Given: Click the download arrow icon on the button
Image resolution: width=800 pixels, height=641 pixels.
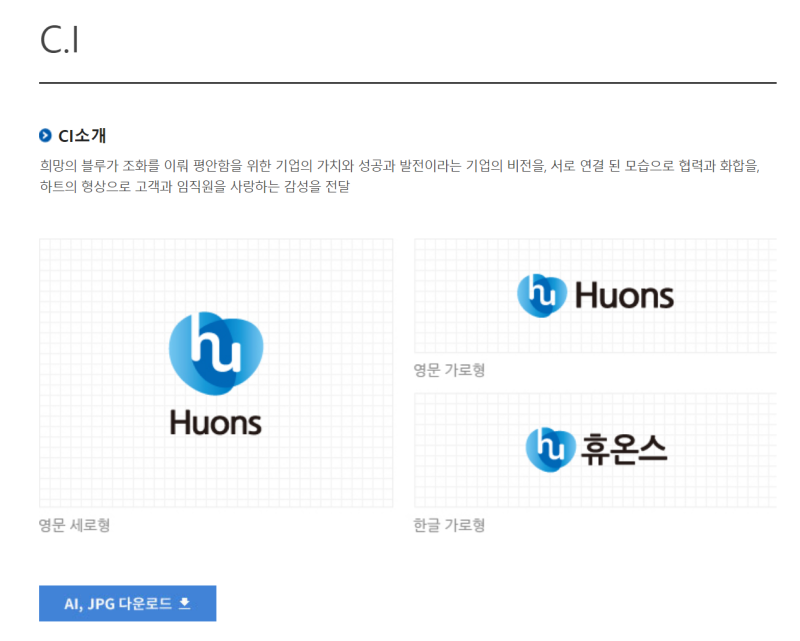Looking at the screenshot, I should pos(184,603).
